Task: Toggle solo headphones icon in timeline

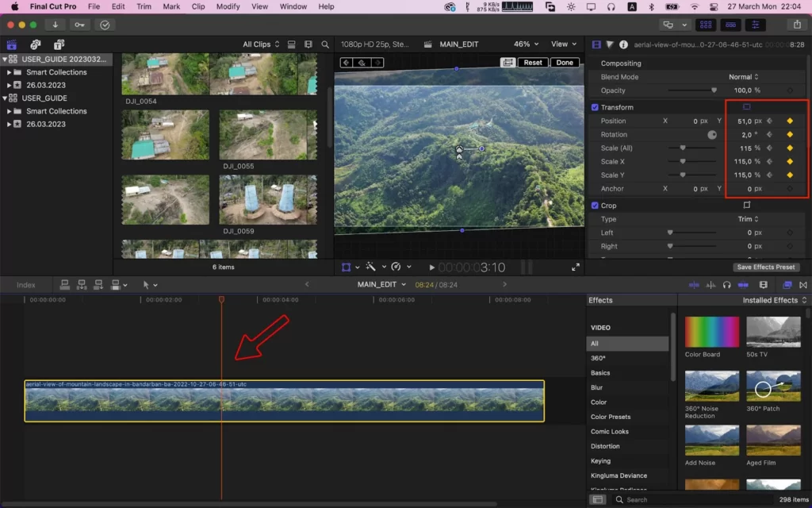Action: click(726, 285)
